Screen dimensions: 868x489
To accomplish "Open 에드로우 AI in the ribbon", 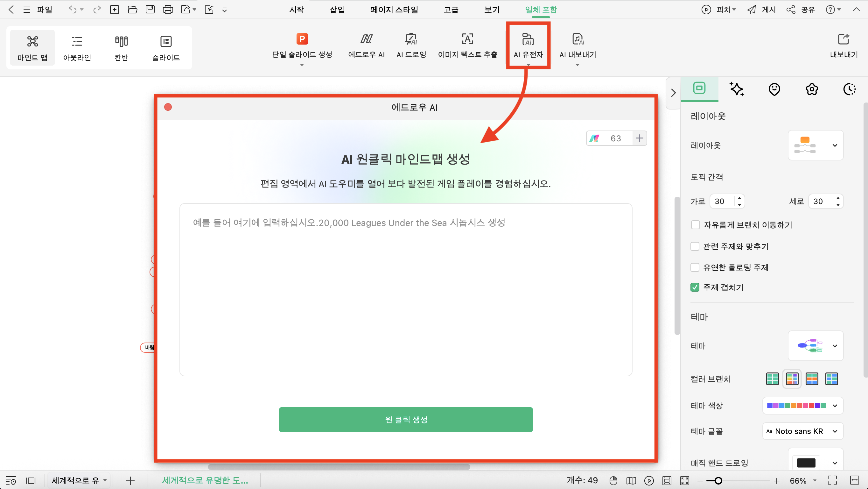I will [x=366, y=46].
